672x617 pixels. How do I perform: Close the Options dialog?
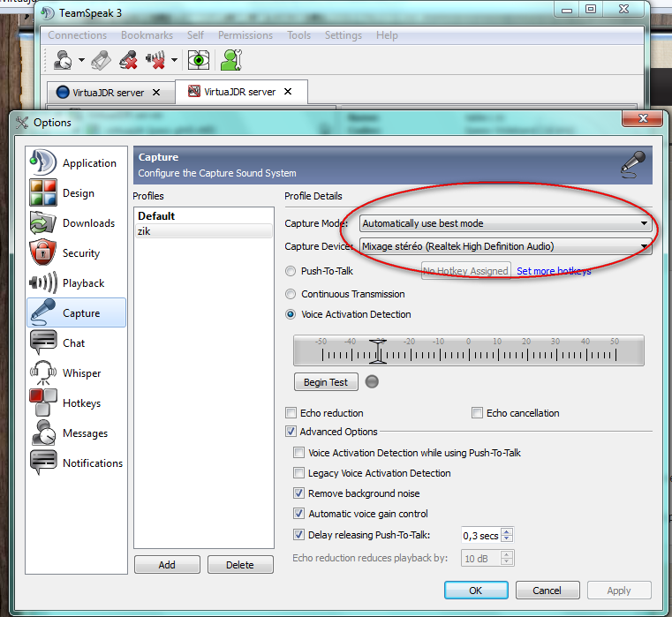(643, 118)
